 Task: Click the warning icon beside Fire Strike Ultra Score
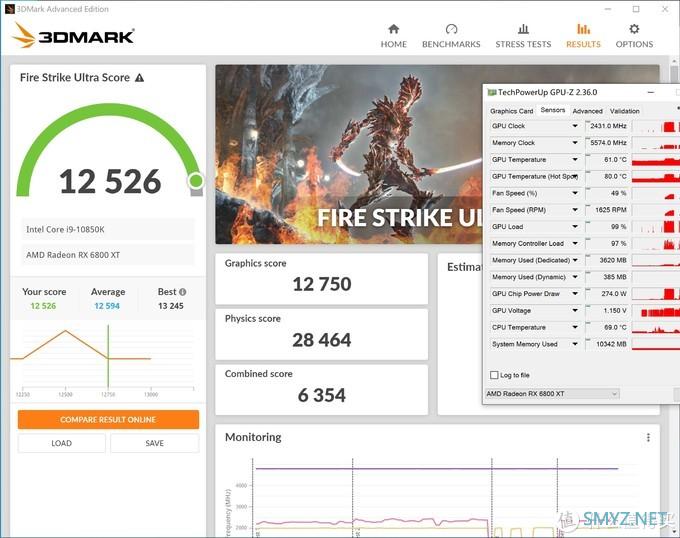tap(139, 78)
